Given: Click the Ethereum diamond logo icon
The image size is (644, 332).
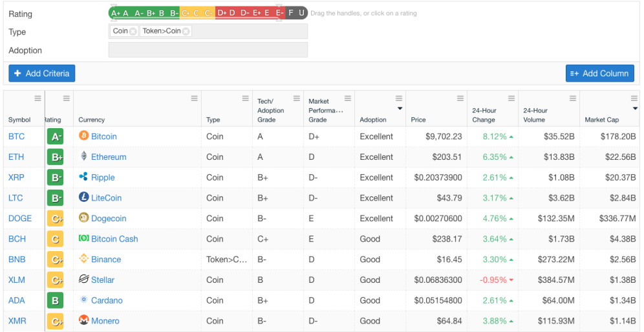Looking at the screenshot, I should pyautogui.click(x=84, y=156).
